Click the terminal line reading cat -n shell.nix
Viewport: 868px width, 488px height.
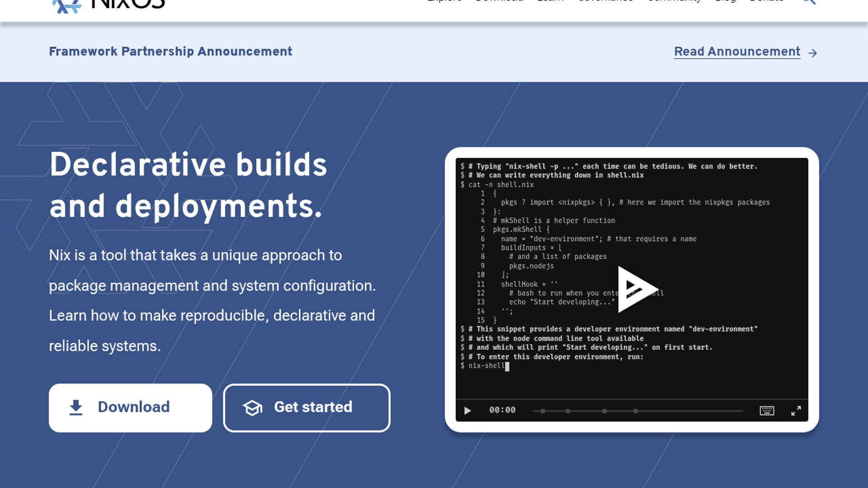tap(501, 185)
